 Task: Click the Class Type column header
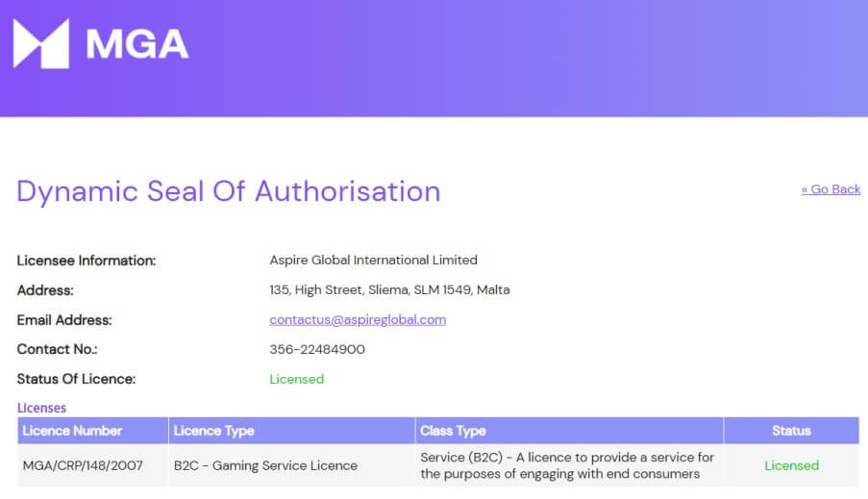click(453, 431)
